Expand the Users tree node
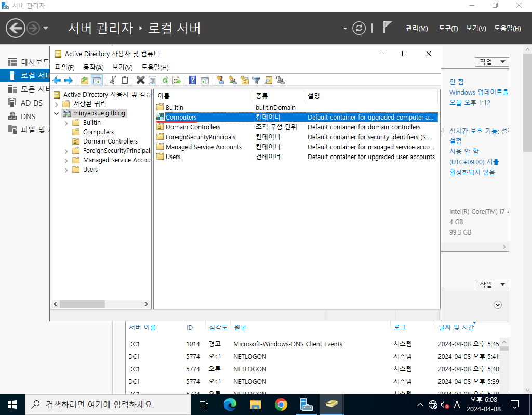The width and height of the screenshot is (532, 415). point(66,170)
